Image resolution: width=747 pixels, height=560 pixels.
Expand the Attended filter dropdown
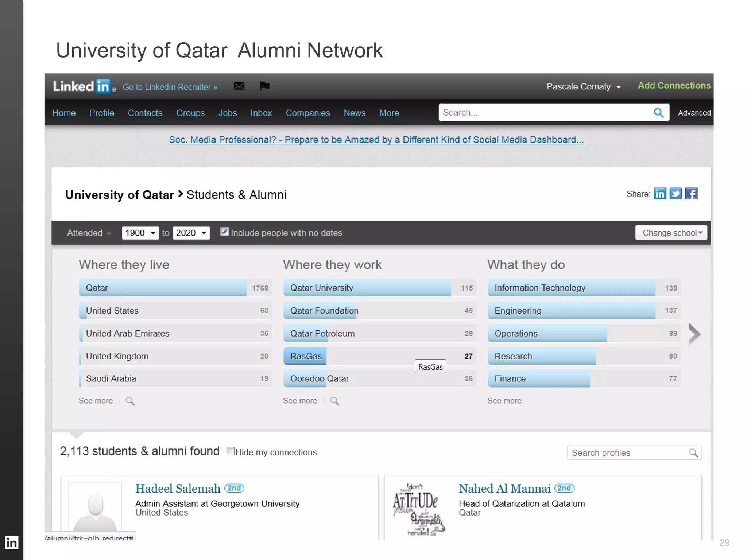[x=89, y=233]
